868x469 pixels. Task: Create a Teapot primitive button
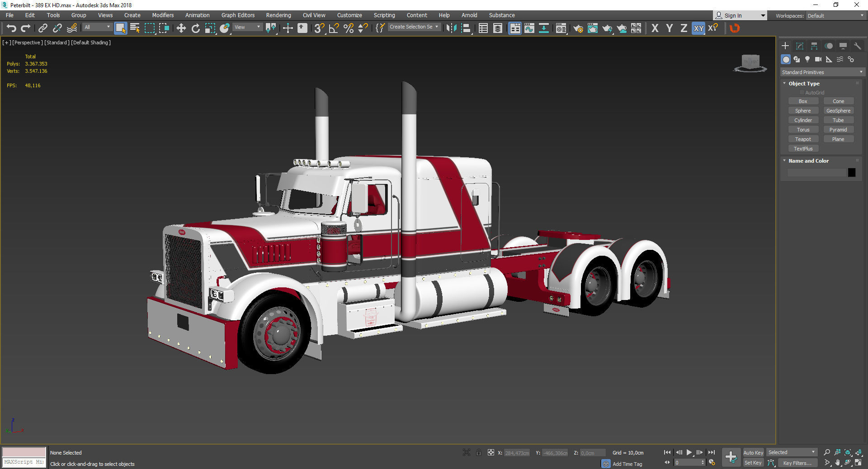coord(803,139)
